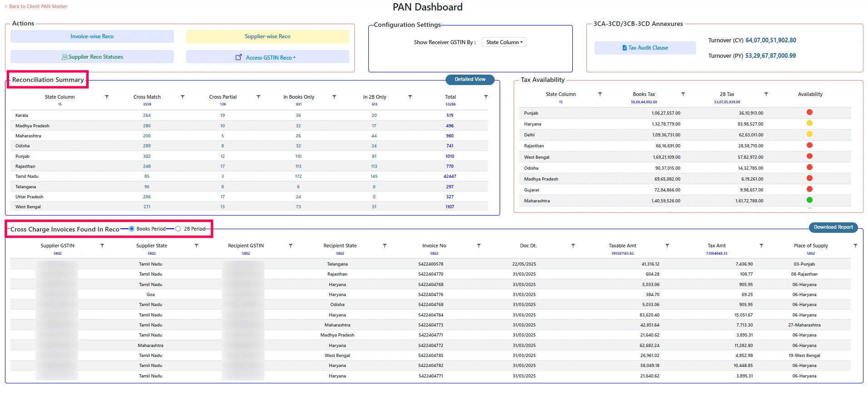The height and width of the screenshot is (397, 868).
Task: Click Maharashtra green availability indicator
Action: tap(809, 200)
